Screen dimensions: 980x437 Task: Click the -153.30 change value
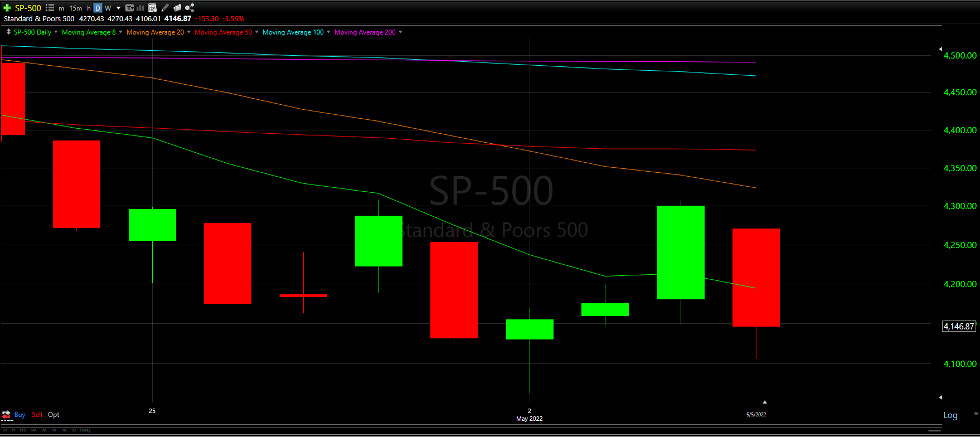tap(206, 19)
